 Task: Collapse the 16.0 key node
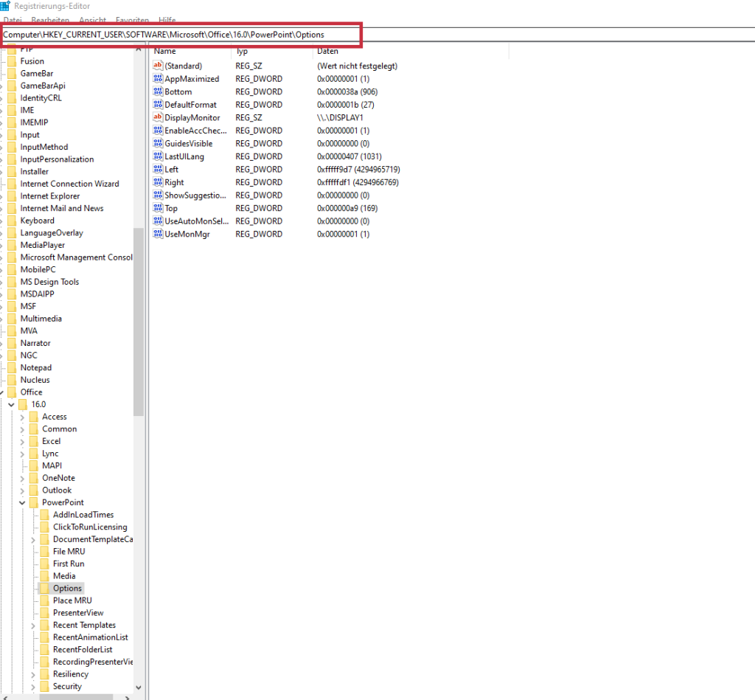[11, 405]
